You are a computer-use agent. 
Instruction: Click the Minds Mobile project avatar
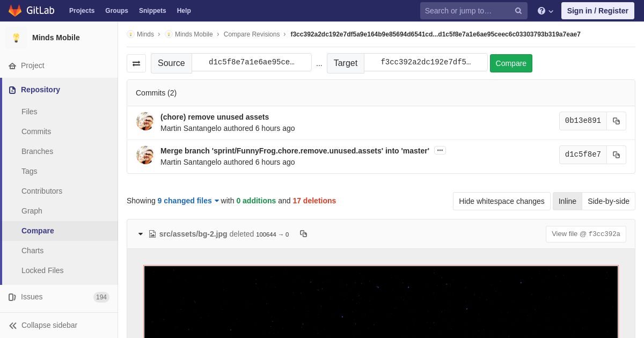[16, 38]
